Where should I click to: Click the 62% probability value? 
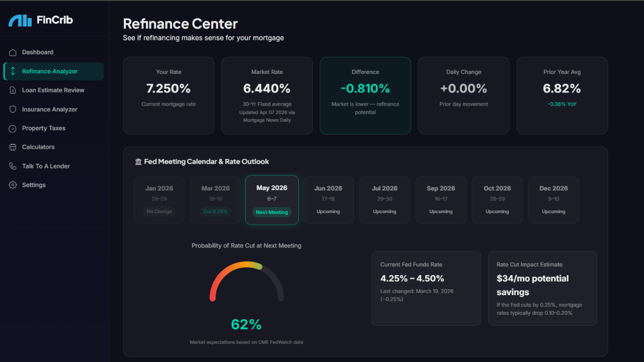point(247,325)
